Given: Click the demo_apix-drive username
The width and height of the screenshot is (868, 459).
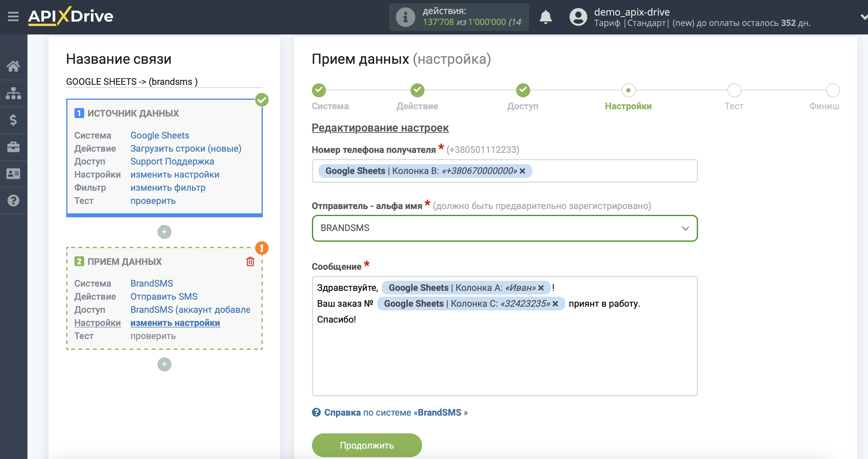Looking at the screenshot, I should 632,12.
